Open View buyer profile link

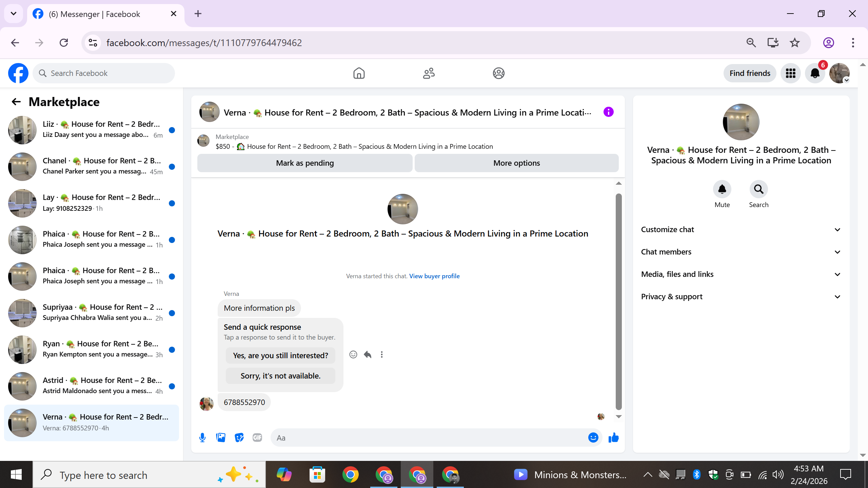[434, 276]
